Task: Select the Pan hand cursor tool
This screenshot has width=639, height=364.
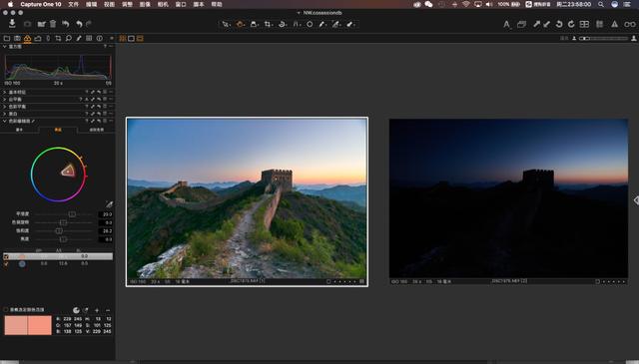Action: 240,24
